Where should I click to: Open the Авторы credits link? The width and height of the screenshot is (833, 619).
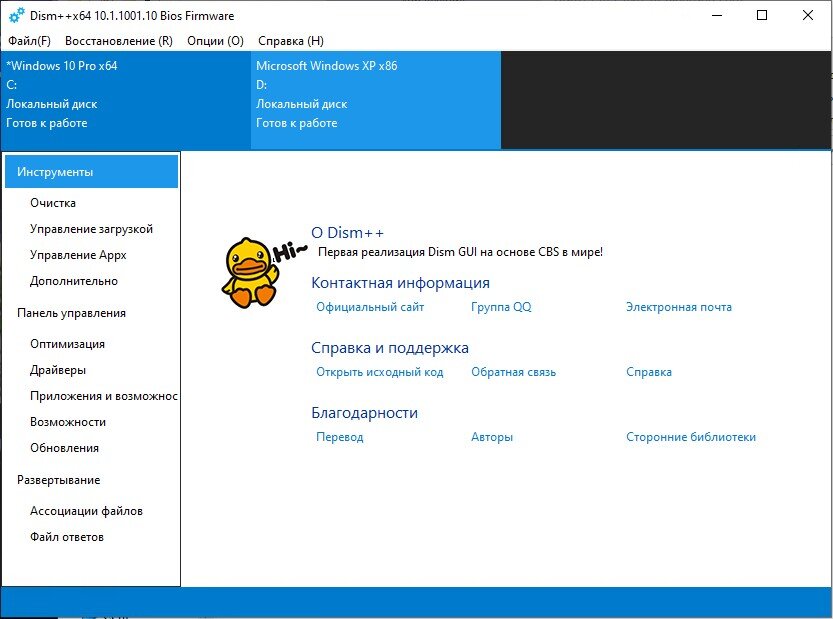pyautogui.click(x=492, y=437)
